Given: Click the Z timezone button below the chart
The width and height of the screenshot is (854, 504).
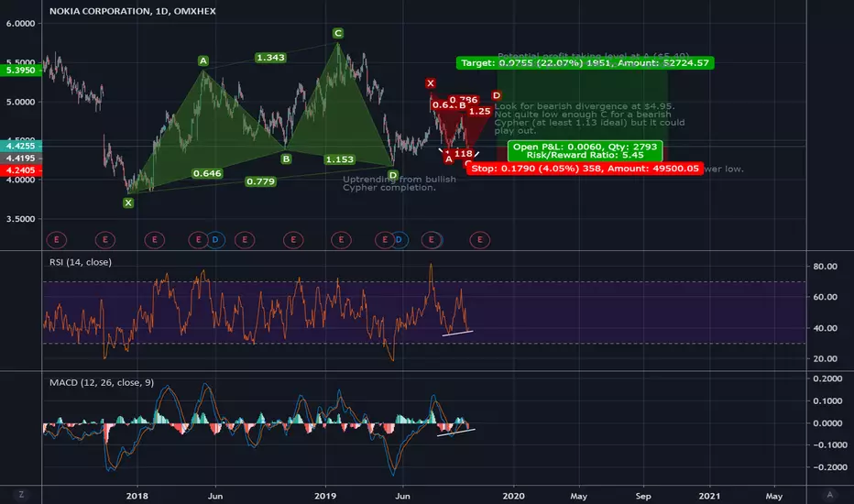Looking at the screenshot, I should pos(21,495).
